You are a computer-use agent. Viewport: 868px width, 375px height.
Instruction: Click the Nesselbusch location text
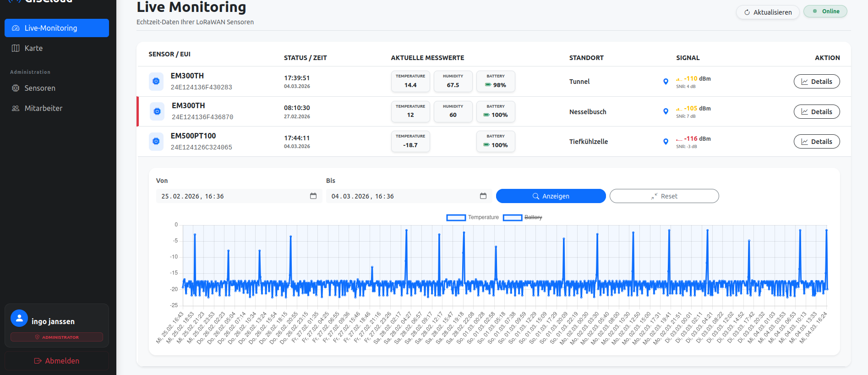tap(588, 112)
